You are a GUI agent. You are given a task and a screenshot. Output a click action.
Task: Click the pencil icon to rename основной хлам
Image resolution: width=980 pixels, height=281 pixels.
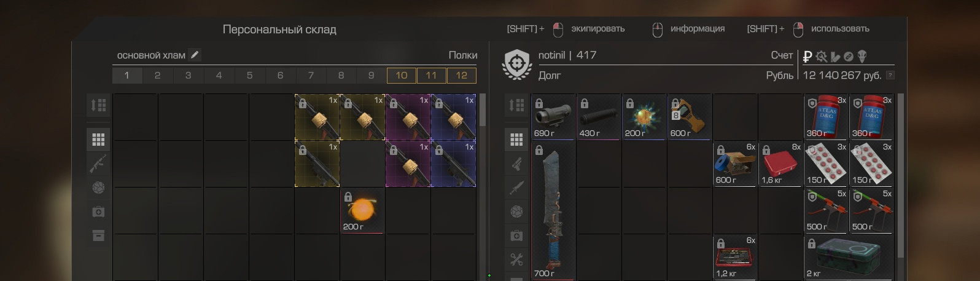tap(195, 55)
